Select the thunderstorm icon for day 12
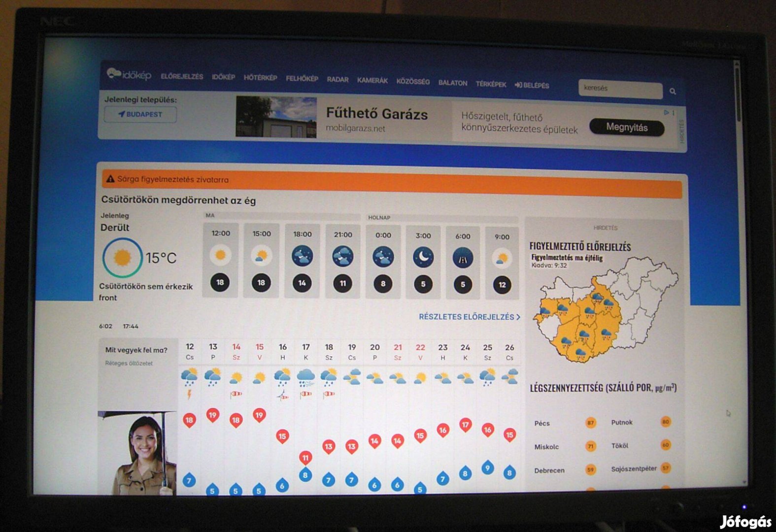Screen dimensions: 776x532 click(190, 377)
